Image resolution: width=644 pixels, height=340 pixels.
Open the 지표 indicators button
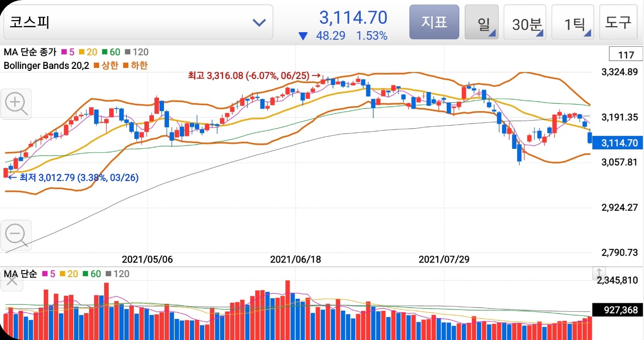[x=434, y=22]
